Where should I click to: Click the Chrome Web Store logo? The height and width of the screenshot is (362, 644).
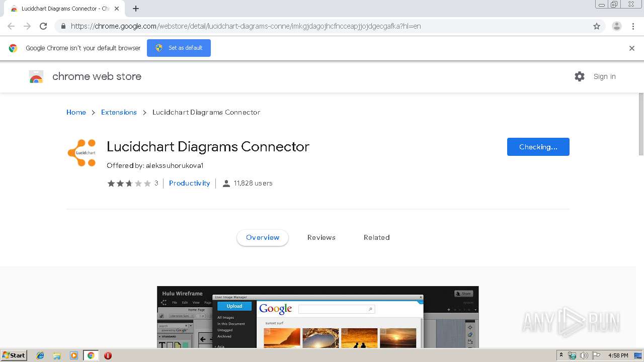(36, 76)
